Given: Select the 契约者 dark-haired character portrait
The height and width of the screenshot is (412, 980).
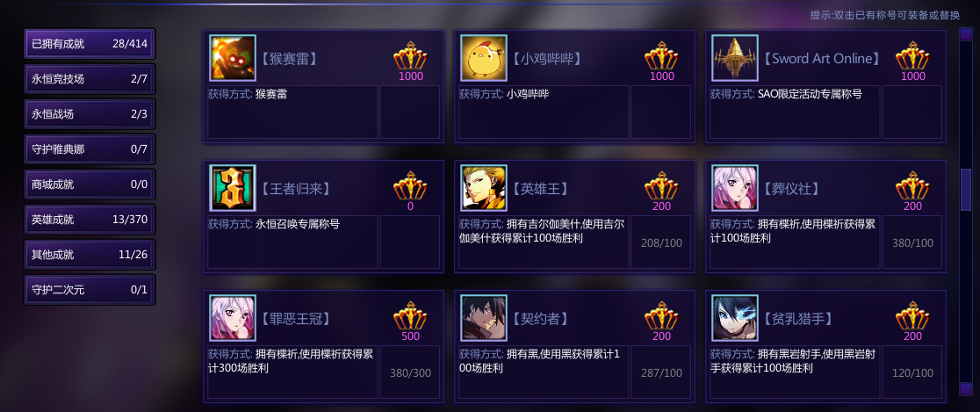Looking at the screenshot, I should 484,318.
